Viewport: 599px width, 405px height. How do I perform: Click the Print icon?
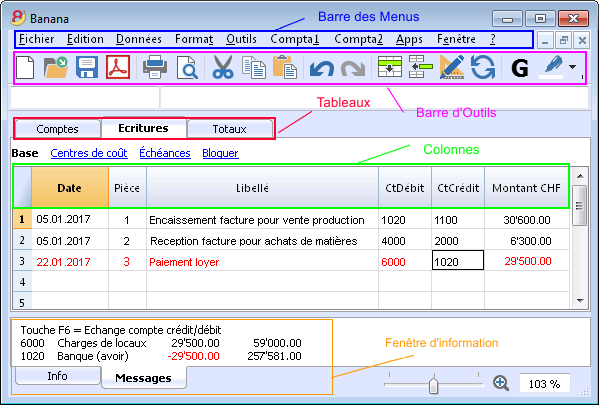(x=155, y=67)
